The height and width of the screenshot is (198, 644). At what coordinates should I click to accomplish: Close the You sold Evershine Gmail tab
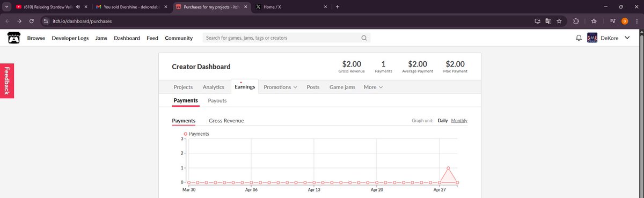point(165,6)
